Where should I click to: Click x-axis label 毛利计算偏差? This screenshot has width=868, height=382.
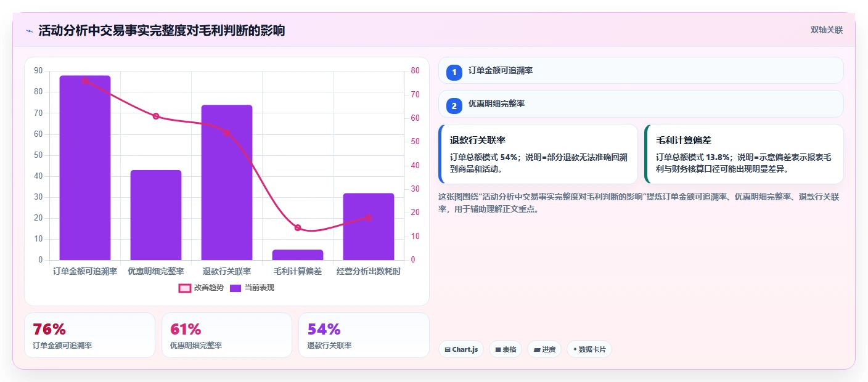pos(298,271)
